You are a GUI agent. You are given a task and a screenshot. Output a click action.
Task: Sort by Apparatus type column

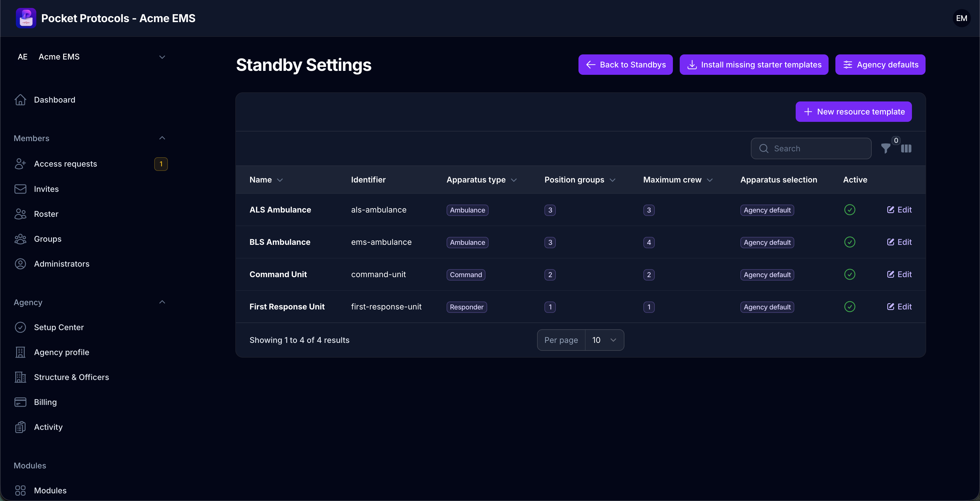tap(481, 180)
